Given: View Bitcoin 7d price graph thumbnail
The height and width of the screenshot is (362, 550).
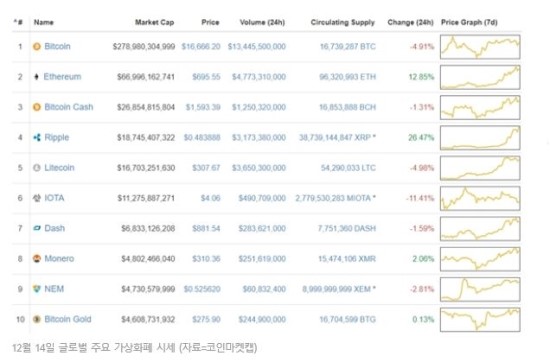Looking at the screenshot, I should 480,47.
